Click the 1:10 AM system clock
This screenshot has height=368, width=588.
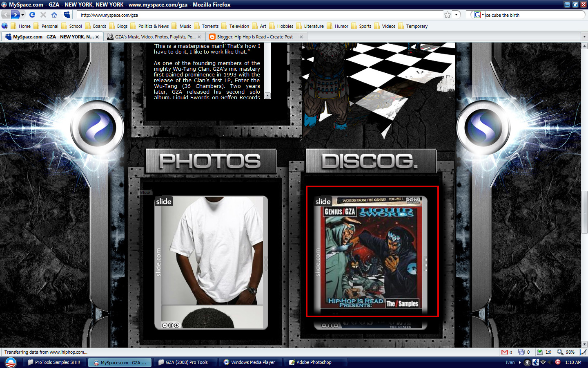573,362
